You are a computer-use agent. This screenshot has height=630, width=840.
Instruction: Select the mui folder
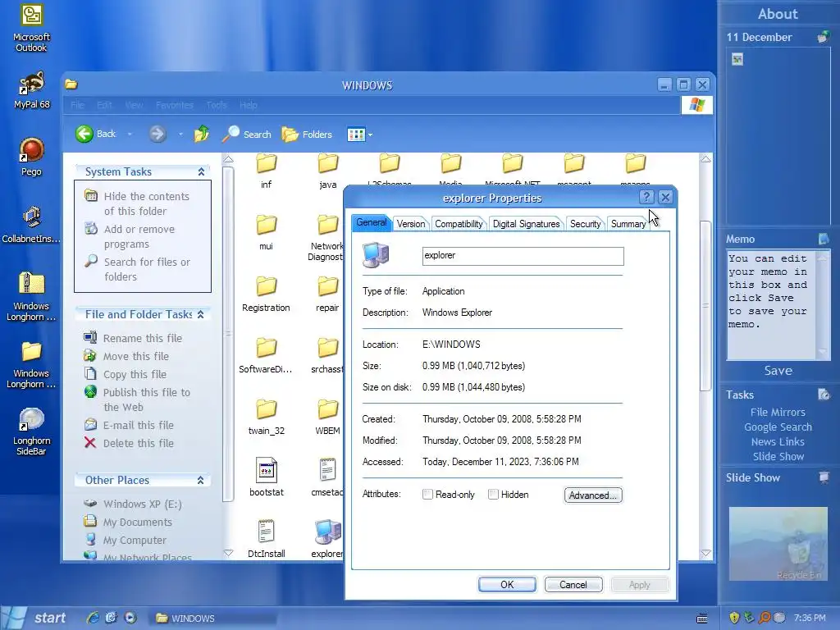click(x=267, y=233)
